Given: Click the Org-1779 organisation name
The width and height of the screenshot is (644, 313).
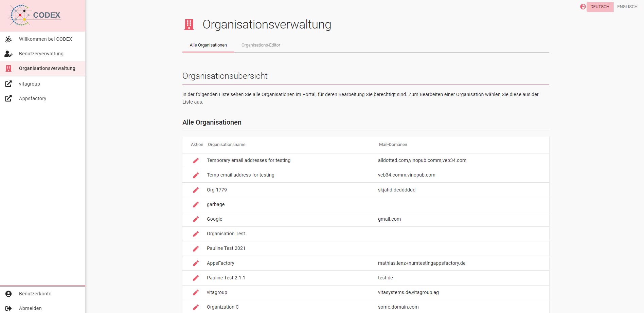Looking at the screenshot, I should [x=217, y=190].
